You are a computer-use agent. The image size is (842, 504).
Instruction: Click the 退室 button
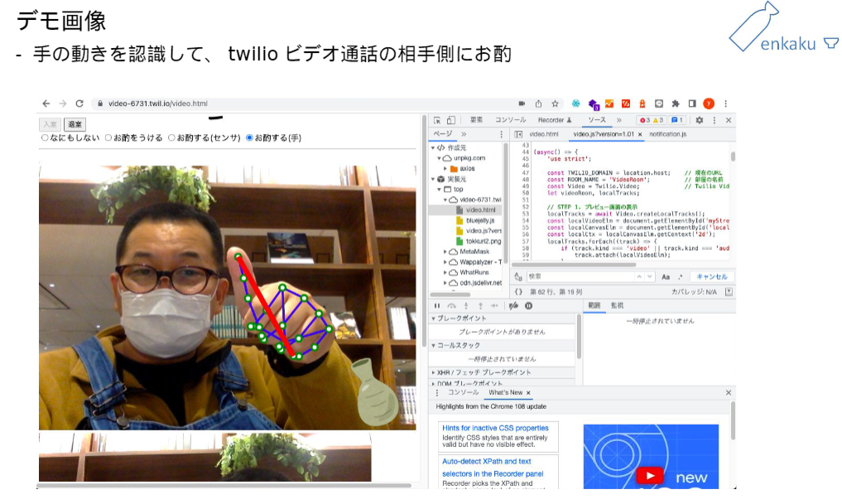click(75, 124)
